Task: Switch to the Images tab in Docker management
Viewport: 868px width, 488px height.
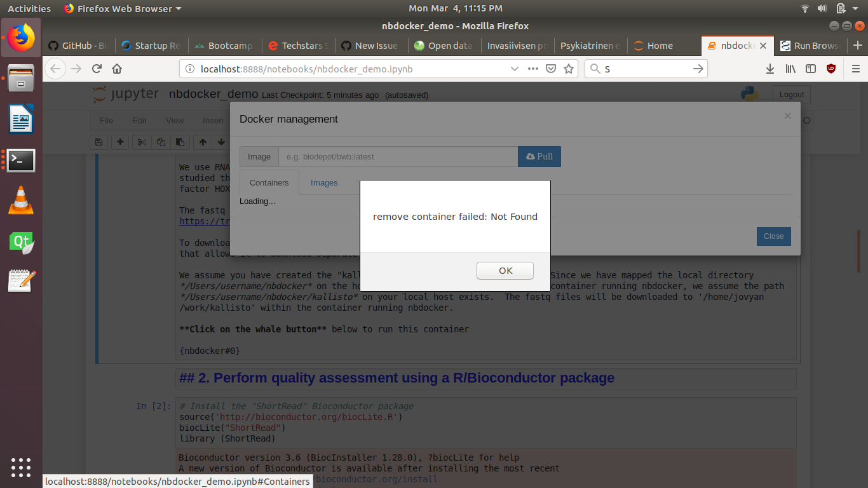Action: tap(324, 182)
